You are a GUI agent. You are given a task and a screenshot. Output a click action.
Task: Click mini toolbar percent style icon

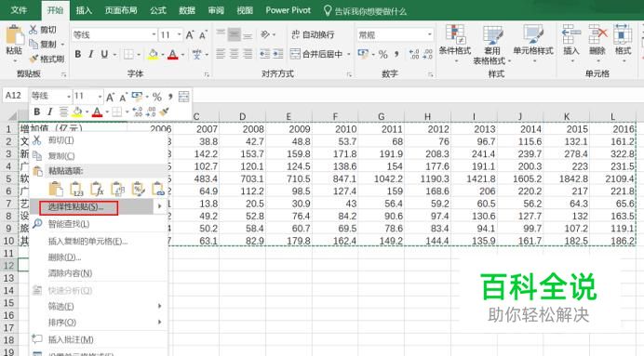pyautogui.click(x=157, y=97)
